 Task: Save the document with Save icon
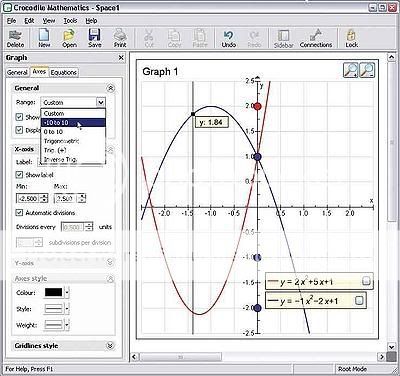pos(95,38)
